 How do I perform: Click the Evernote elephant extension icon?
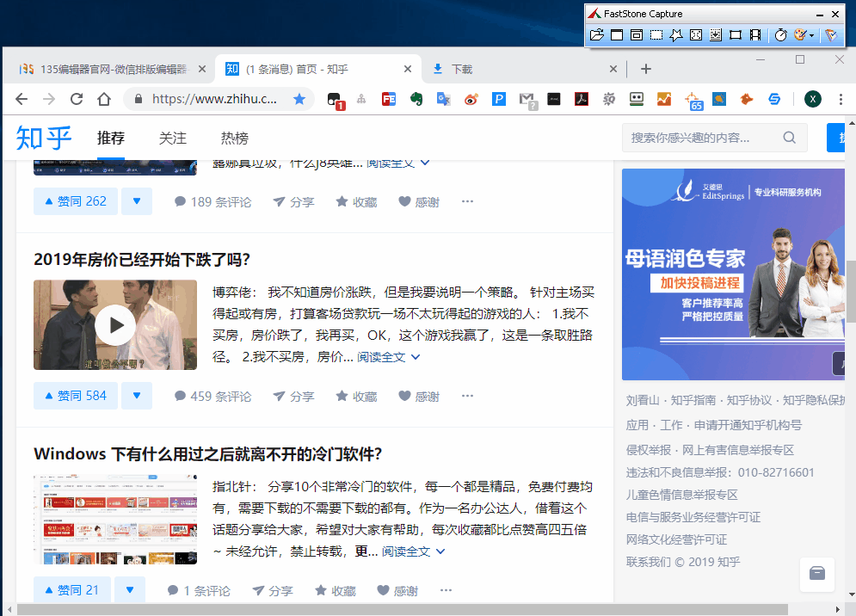pos(416,99)
